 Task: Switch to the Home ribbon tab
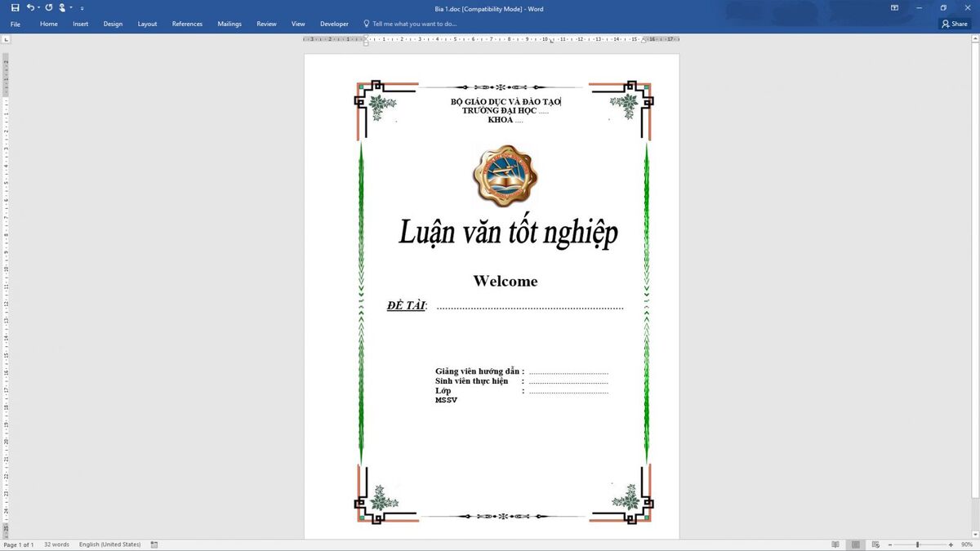pos(49,24)
